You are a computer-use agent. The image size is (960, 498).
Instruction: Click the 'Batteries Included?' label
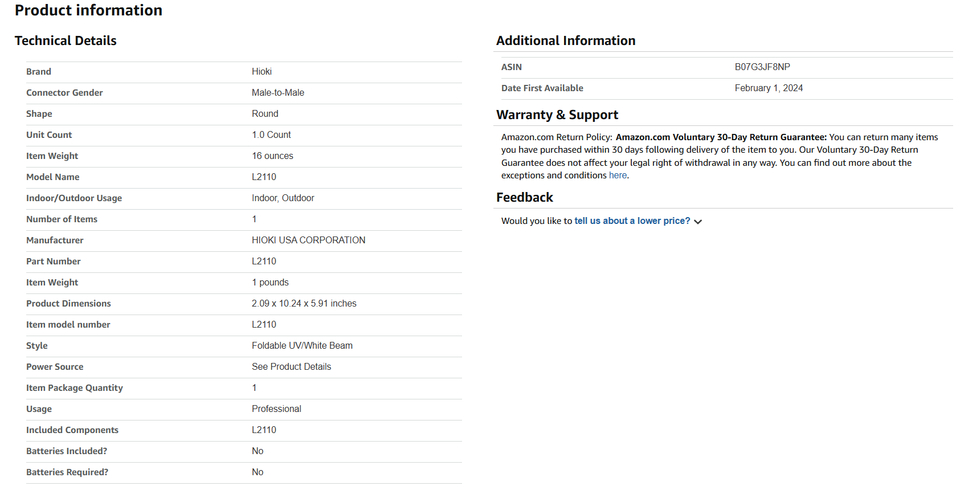click(67, 451)
